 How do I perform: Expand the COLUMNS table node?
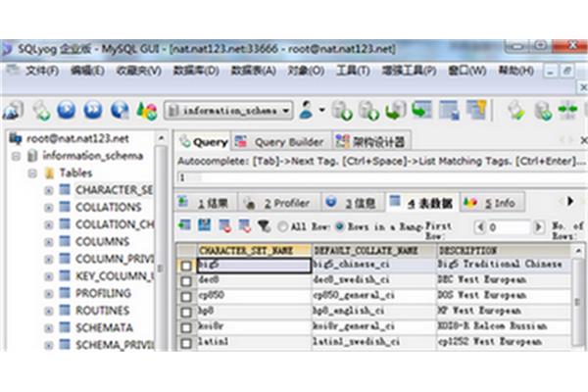48,242
